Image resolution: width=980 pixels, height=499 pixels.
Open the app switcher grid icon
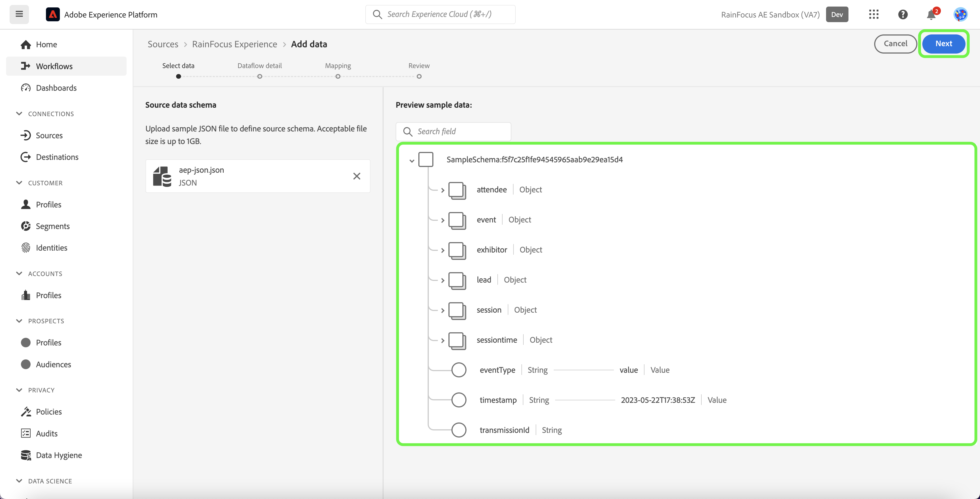[873, 14]
